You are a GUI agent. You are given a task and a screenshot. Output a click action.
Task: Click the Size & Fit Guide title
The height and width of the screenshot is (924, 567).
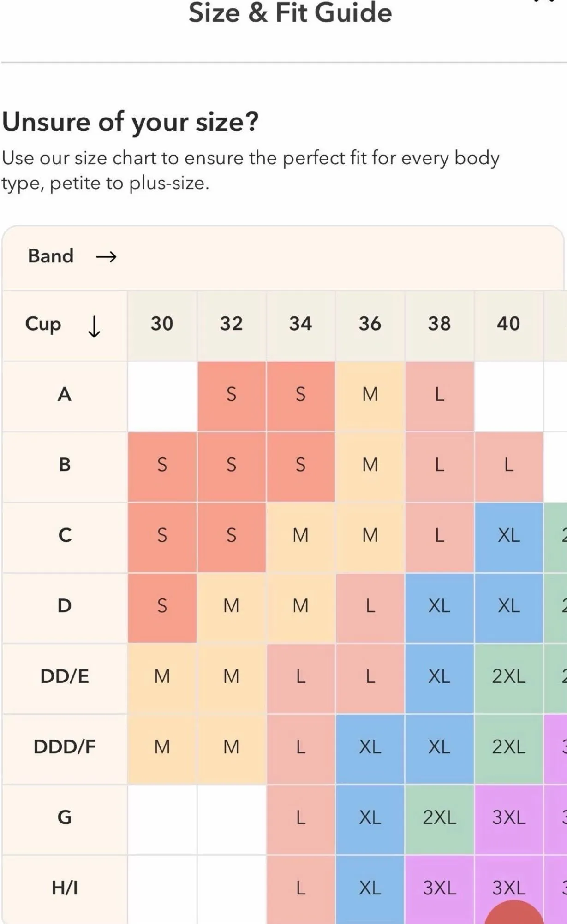pyautogui.click(x=290, y=12)
